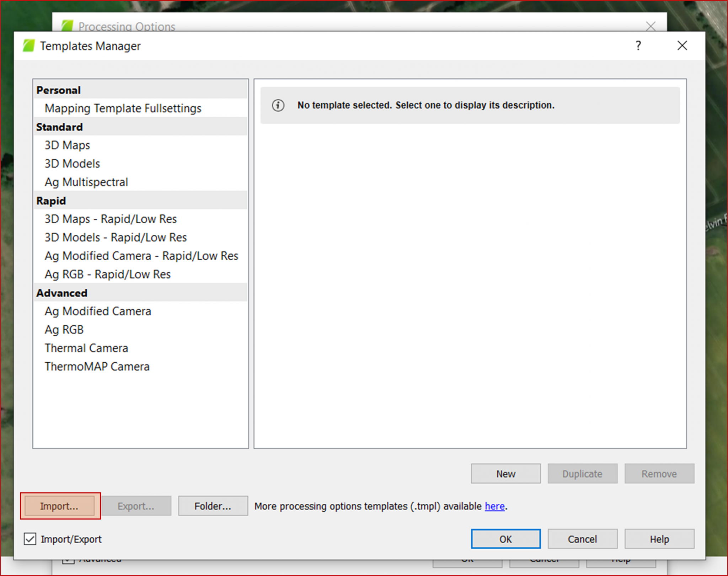The image size is (728, 576).
Task: Choose the Ag Multispectral template
Action: [86, 182]
